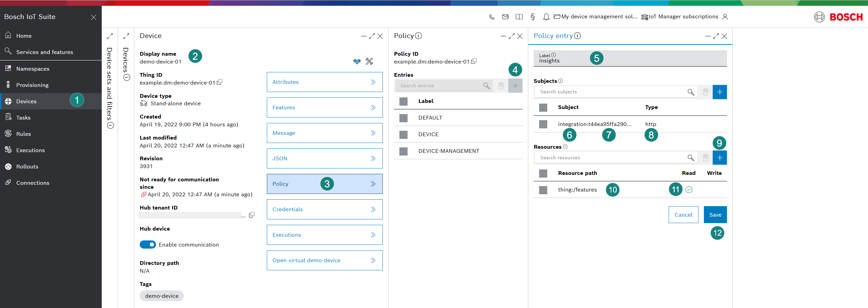Open the Executions section in Device panel
The width and height of the screenshot is (868, 308).
coord(324,235)
